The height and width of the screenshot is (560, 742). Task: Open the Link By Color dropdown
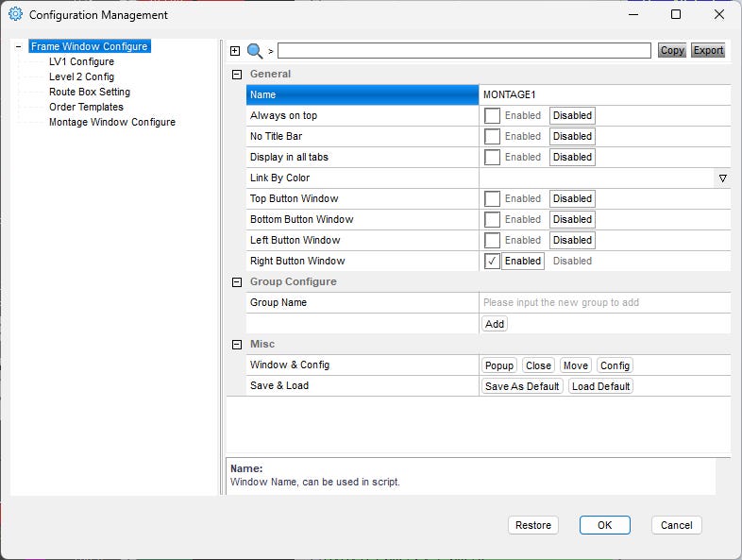click(722, 178)
